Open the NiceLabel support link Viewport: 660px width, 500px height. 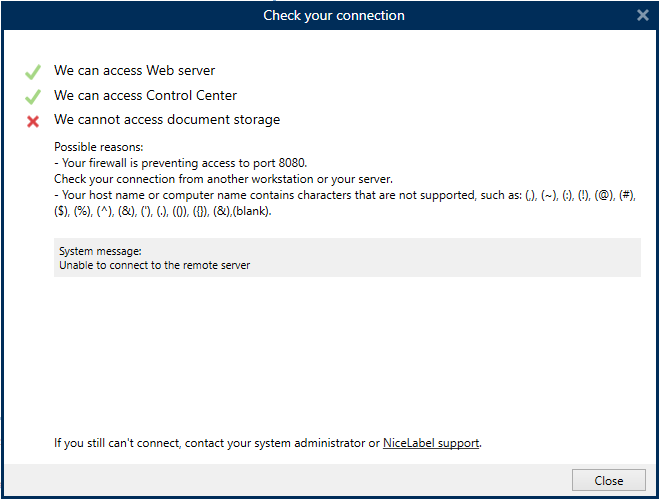(431, 443)
